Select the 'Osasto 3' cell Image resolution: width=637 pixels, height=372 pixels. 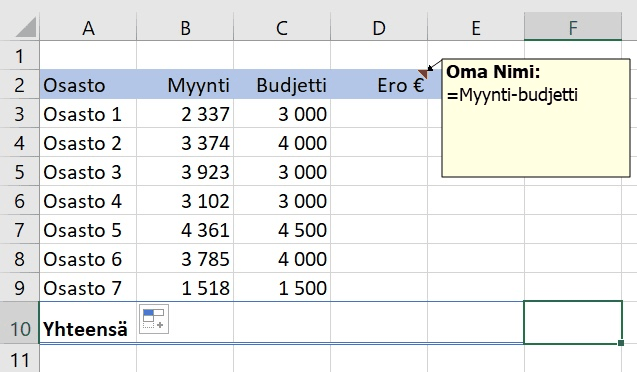click(x=88, y=171)
